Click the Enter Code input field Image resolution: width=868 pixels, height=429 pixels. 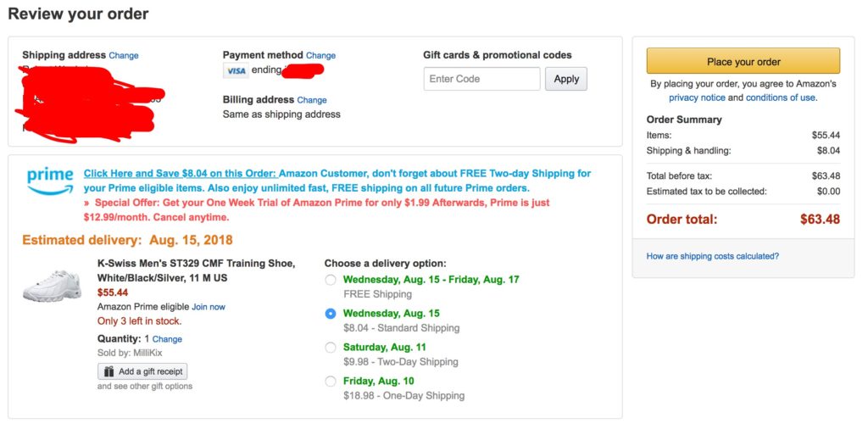tap(481, 79)
